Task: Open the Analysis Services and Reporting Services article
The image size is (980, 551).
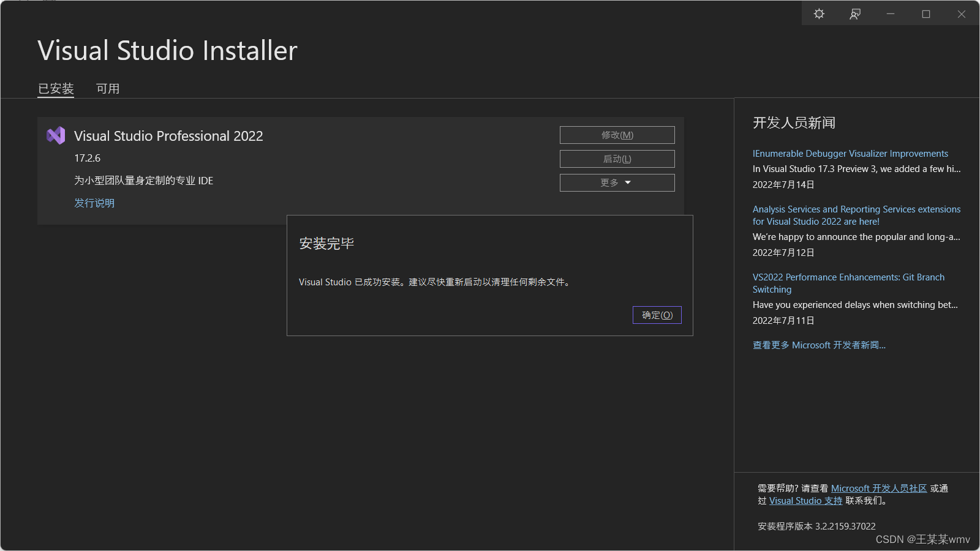Action: click(x=856, y=215)
